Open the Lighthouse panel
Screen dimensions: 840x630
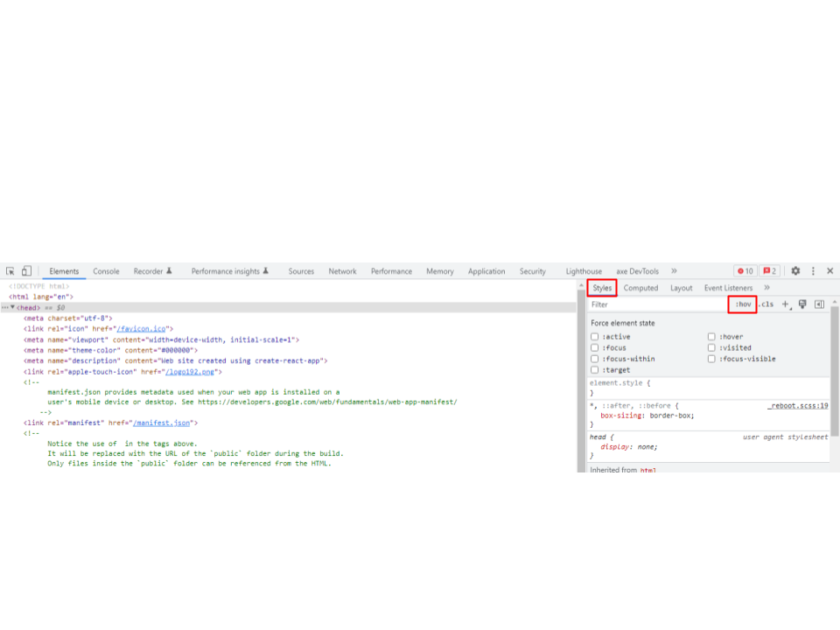[x=583, y=271]
